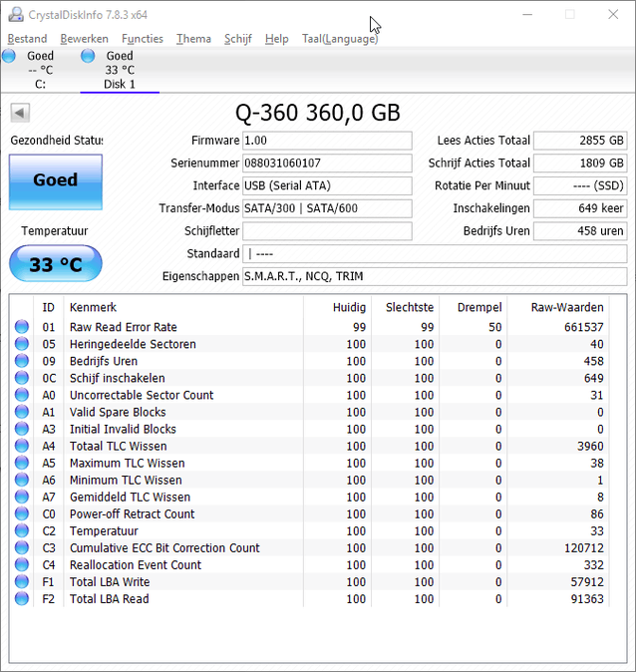The height and width of the screenshot is (672, 636).
Task: Click the Slechtste column header
Action: (x=406, y=307)
